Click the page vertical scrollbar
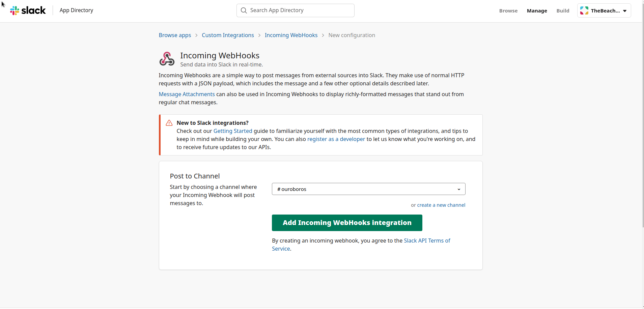The image size is (644, 309). click(643, 115)
